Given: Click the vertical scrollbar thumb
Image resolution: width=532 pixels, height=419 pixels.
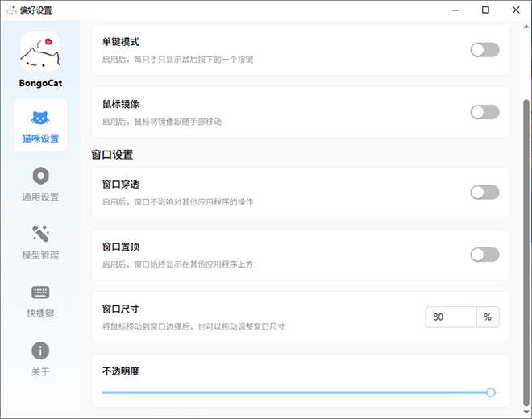Looking at the screenshot, I should click(526, 252).
